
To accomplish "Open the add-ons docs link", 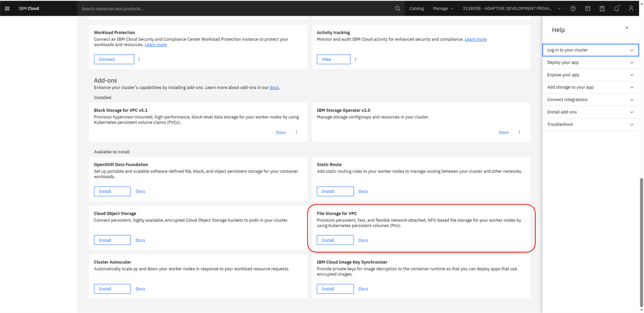I will coord(274,87).
